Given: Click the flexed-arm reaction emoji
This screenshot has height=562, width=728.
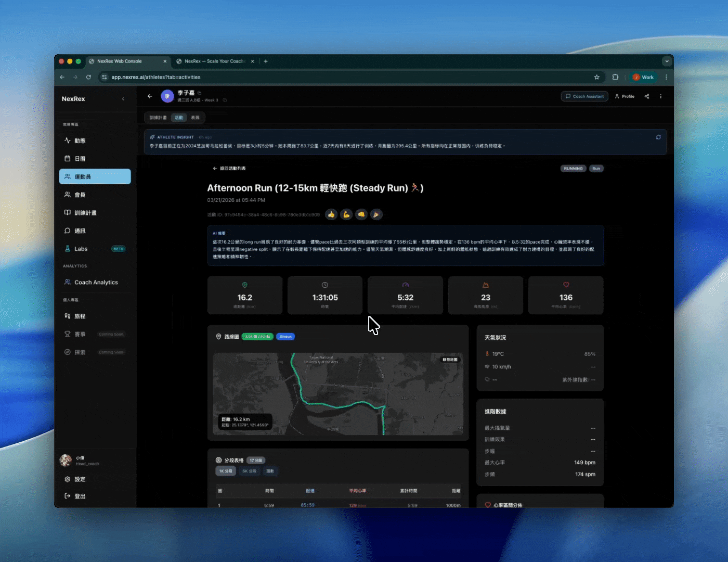Looking at the screenshot, I should tap(346, 214).
